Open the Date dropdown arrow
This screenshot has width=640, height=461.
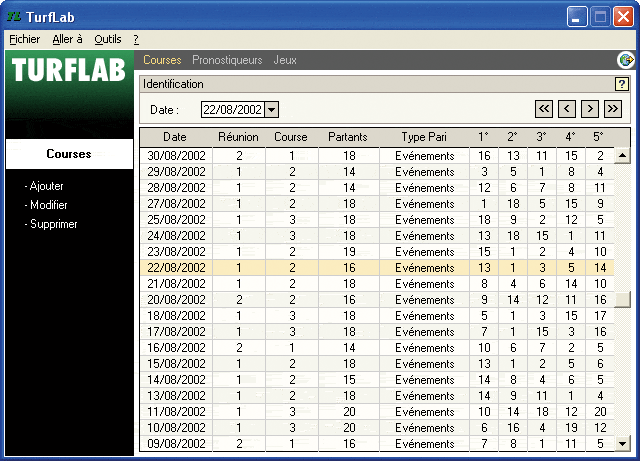[x=272, y=109]
